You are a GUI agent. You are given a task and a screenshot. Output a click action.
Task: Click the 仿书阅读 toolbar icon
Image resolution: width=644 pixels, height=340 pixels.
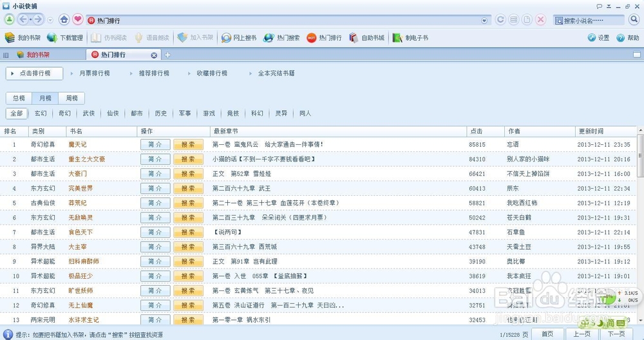pyautogui.click(x=109, y=38)
